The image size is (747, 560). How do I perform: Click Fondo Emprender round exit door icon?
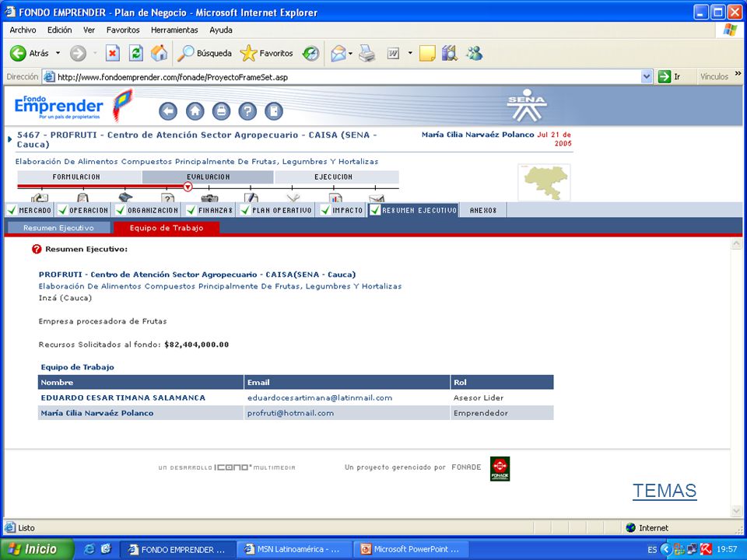(274, 111)
